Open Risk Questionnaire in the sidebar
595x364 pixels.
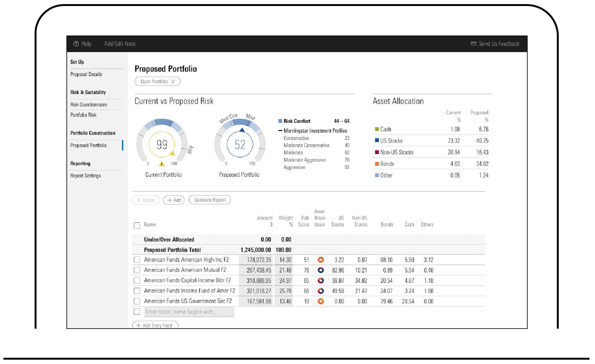pos(89,104)
